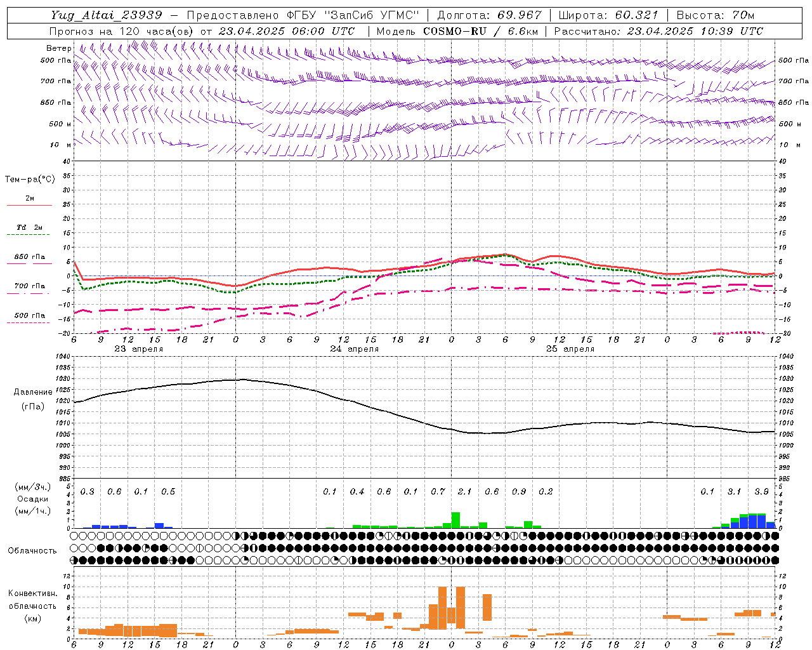Click the precipitation value 0.5
Viewport: 812px width, 650px height.
[168, 492]
